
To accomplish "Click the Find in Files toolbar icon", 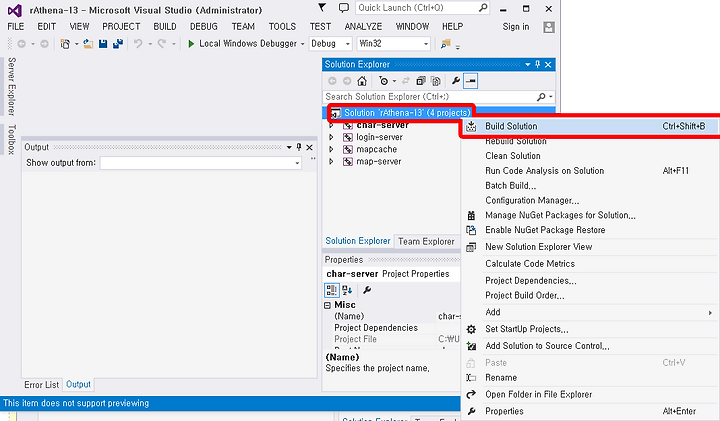I will [x=445, y=44].
